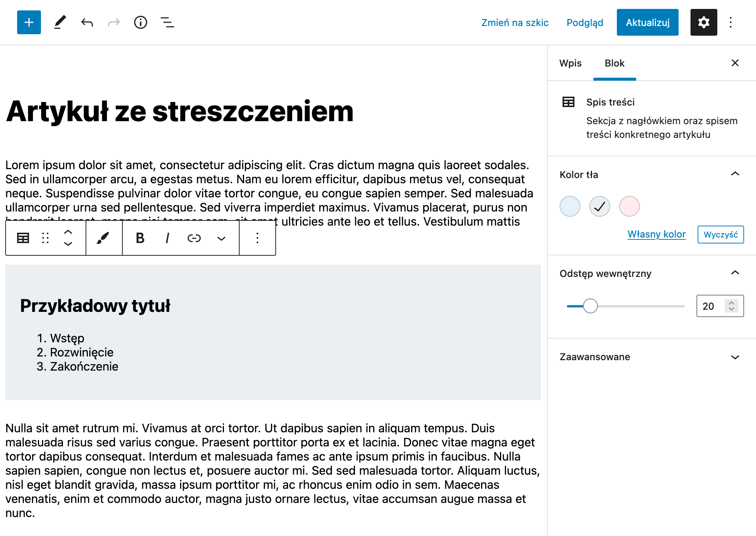The width and height of the screenshot is (756, 536).
Task: Open more rich text controls dropdown
Action: pos(221,238)
